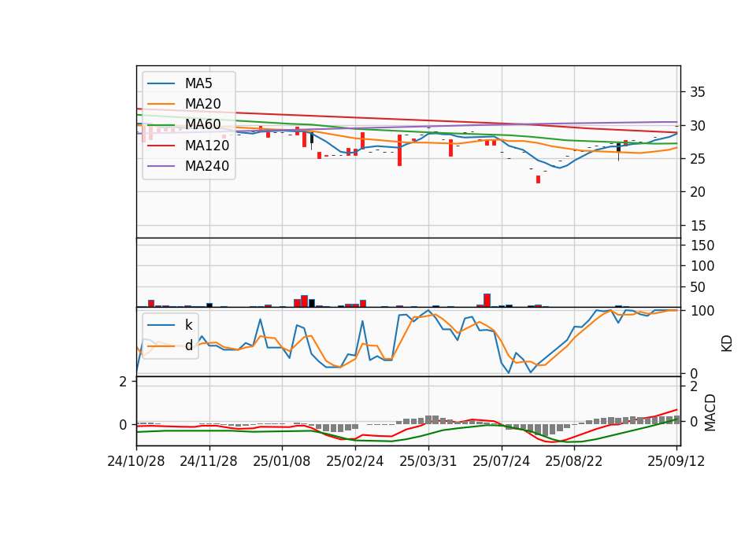Click the MA240 legend label
This screenshot has width=756, height=543.
207,166
